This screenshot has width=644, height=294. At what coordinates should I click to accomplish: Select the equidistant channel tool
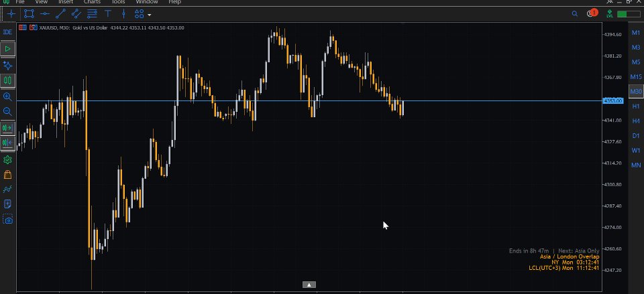tap(76, 14)
